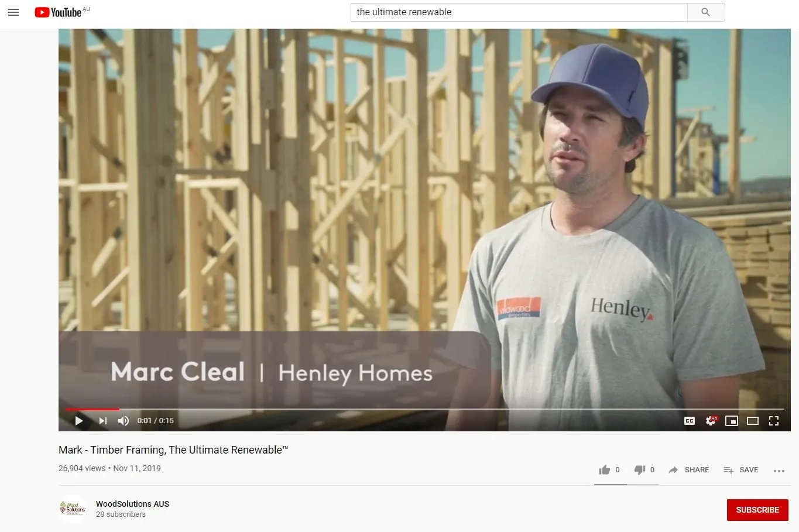Go to the YouTube home logo
The image size is (799, 532).
point(58,12)
